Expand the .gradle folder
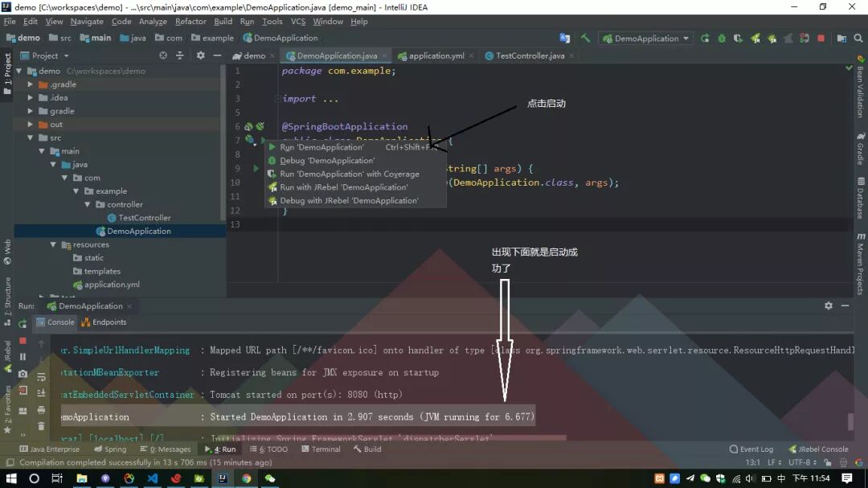 click(31, 84)
